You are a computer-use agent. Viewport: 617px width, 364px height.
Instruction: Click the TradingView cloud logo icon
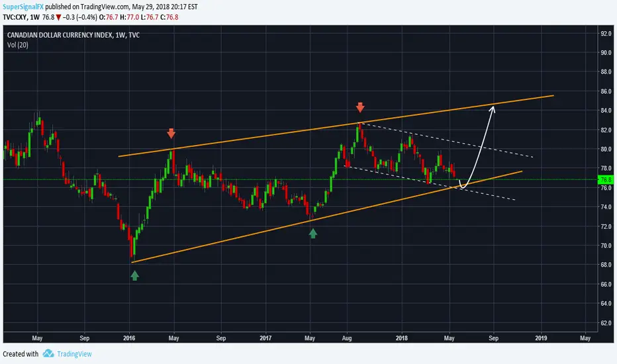(48, 353)
